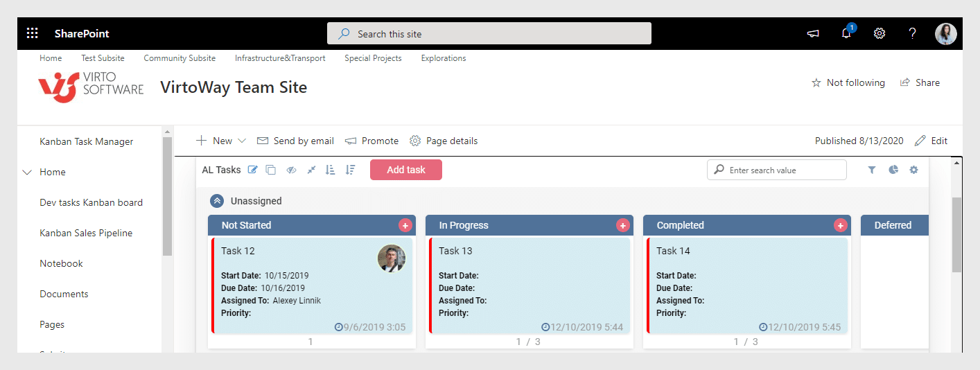Click the In Progress column header
980x370 pixels.
[x=530, y=225]
